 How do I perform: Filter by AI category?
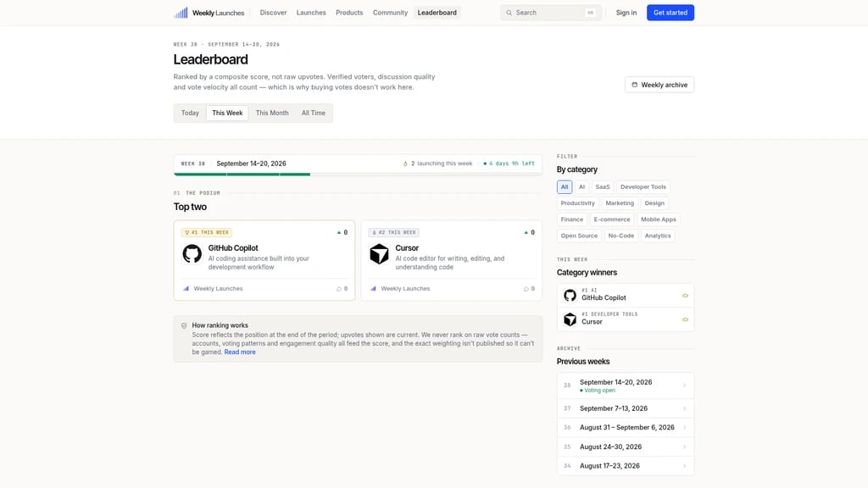tap(581, 187)
